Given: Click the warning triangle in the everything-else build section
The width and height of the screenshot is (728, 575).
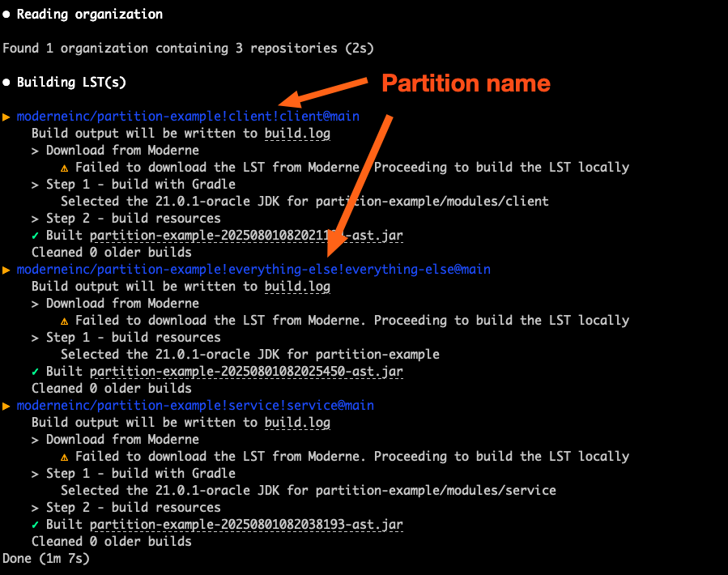Looking at the screenshot, I should click(x=65, y=321).
